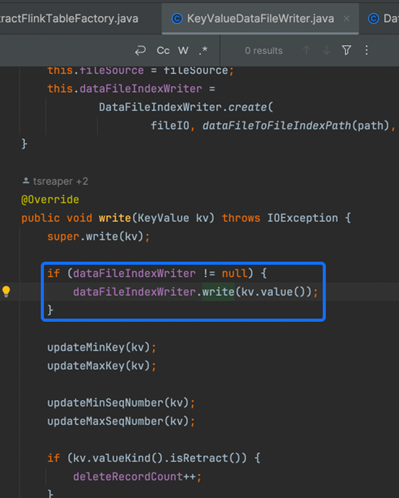Open more search options kebab menu
Viewport: 399px width, 498px height.
pos(367,51)
